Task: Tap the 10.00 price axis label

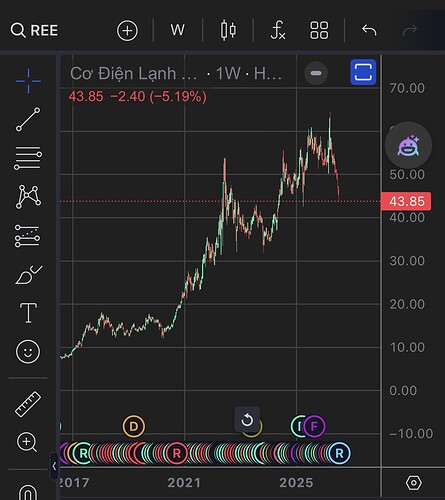Action: click(407, 347)
